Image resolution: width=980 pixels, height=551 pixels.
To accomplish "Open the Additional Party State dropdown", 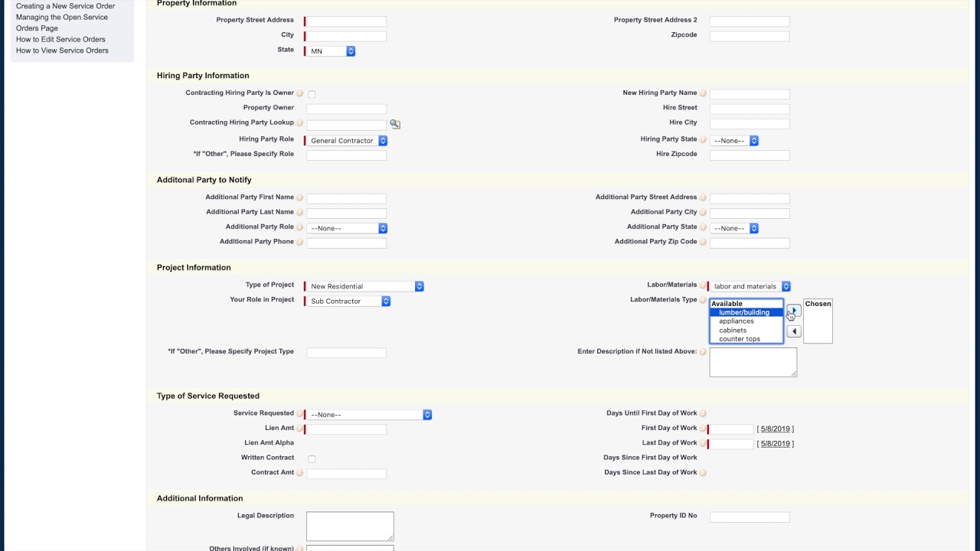I will 734,228.
